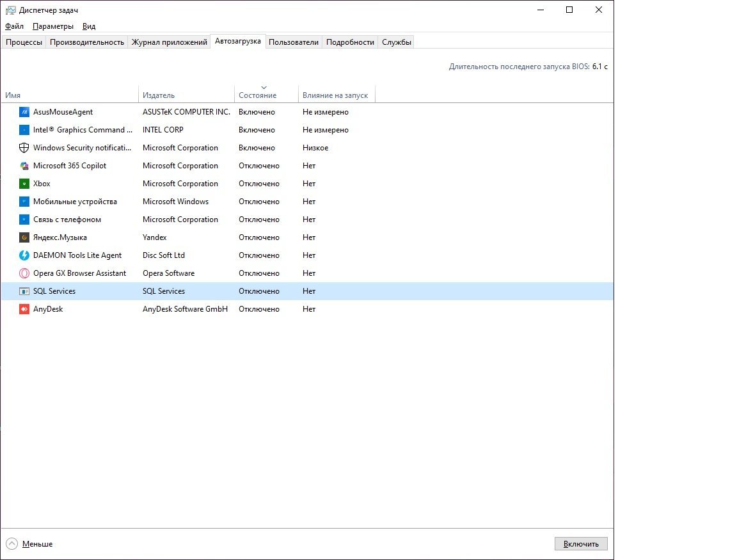Viewport: 737px width, 560px height.
Task: Collapse view with the Меньше button
Action: (30, 544)
